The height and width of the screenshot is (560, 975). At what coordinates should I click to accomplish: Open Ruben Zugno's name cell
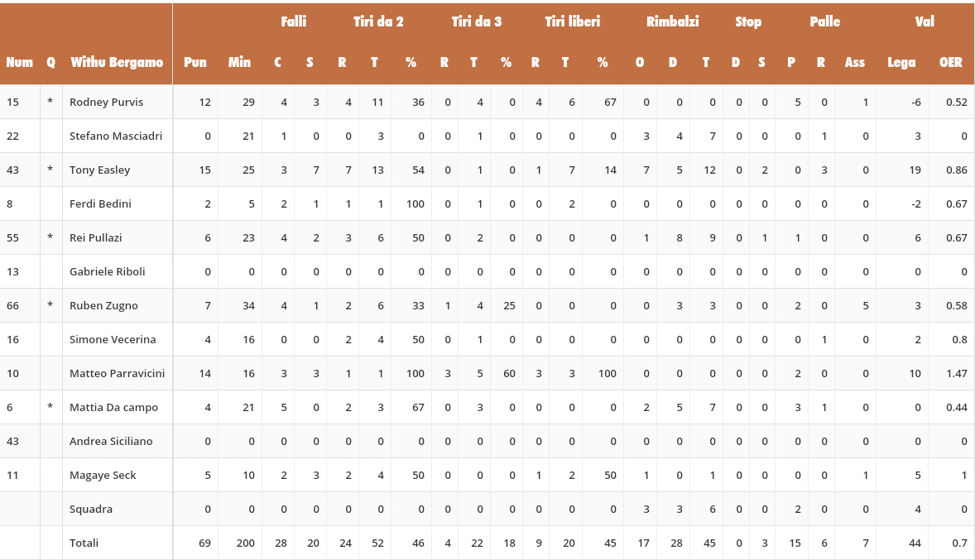click(x=103, y=305)
